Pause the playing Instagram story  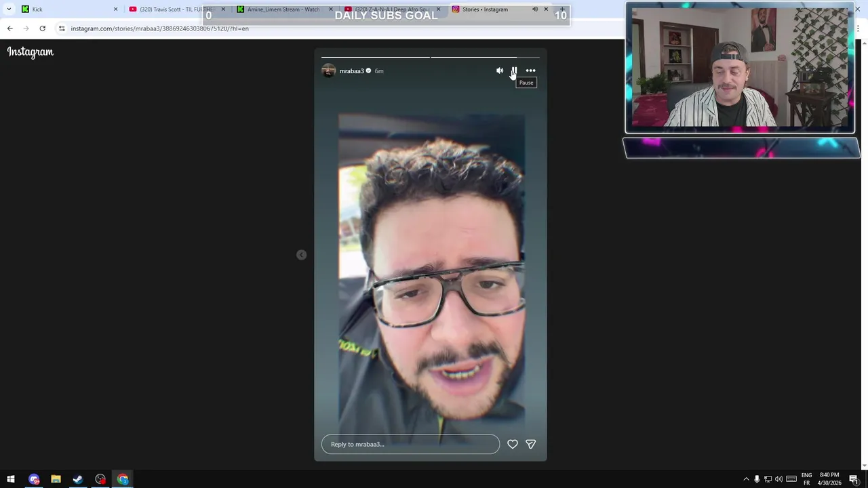click(x=514, y=70)
